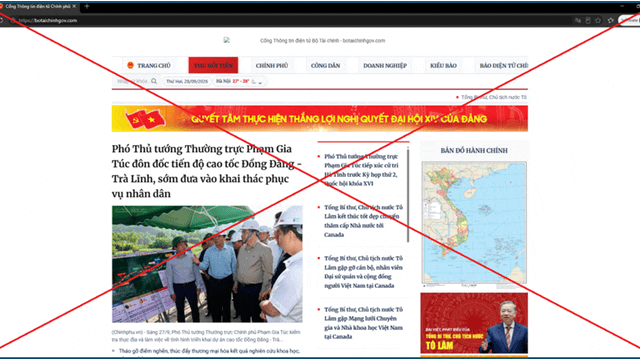The height and width of the screenshot is (360, 640).
Task: Open the TRANG CHỦ menu item
Action: 153,65
